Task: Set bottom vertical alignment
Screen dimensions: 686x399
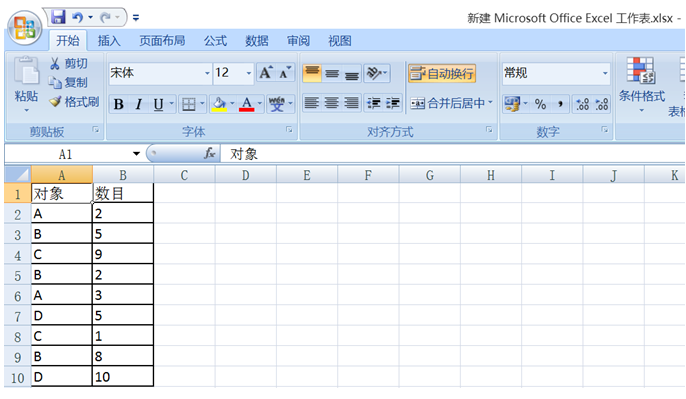Action: click(352, 73)
